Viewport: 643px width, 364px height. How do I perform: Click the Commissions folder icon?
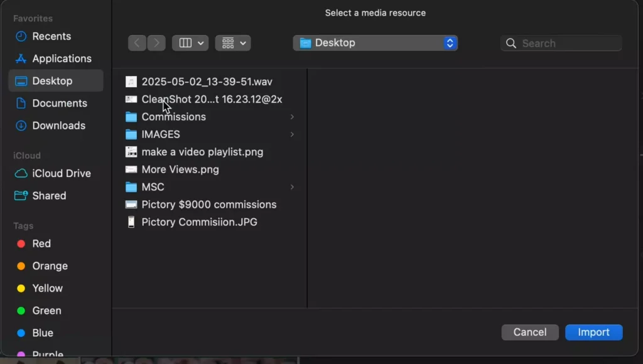tap(131, 117)
